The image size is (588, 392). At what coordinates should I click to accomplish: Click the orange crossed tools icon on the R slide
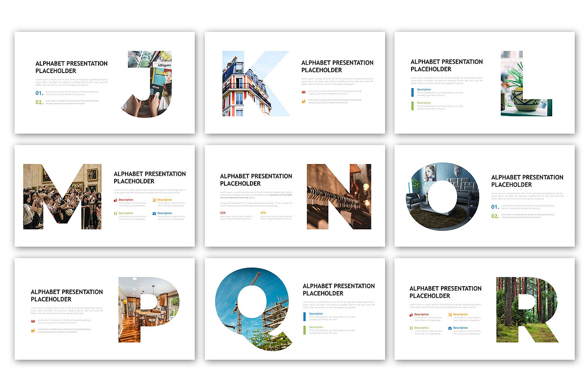click(x=450, y=315)
